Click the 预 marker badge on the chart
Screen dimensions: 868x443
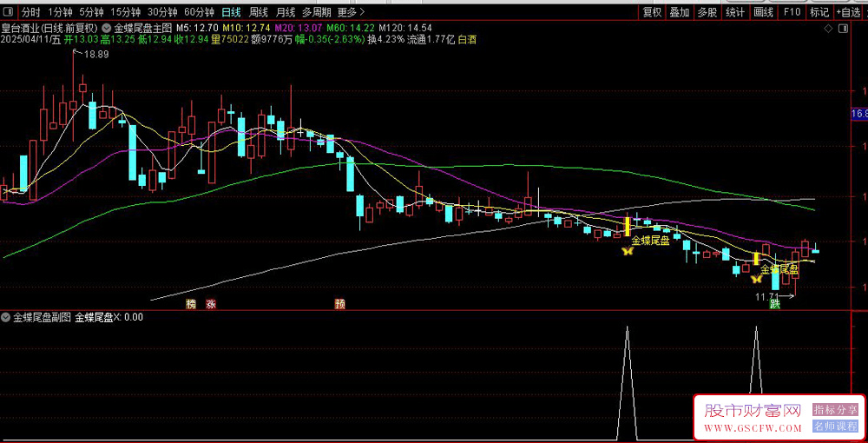tap(340, 304)
